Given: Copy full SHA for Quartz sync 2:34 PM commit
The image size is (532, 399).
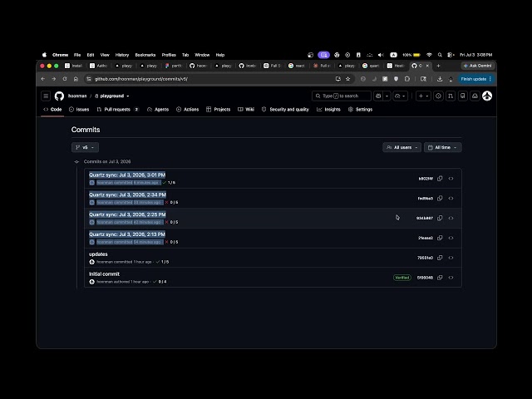Looking at the screenshot, I should 440,198.
